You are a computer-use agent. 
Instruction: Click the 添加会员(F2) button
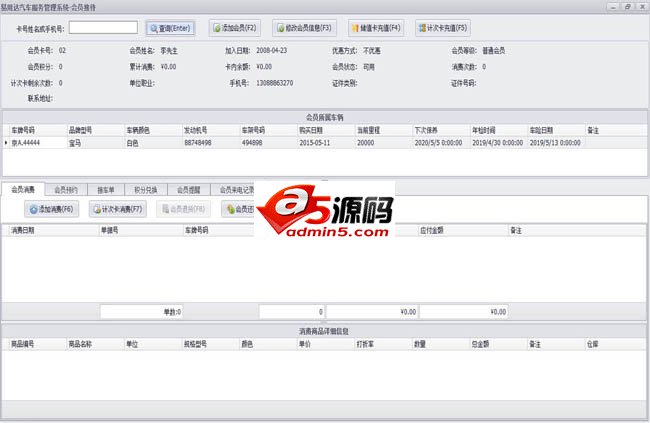click(235, 28)
